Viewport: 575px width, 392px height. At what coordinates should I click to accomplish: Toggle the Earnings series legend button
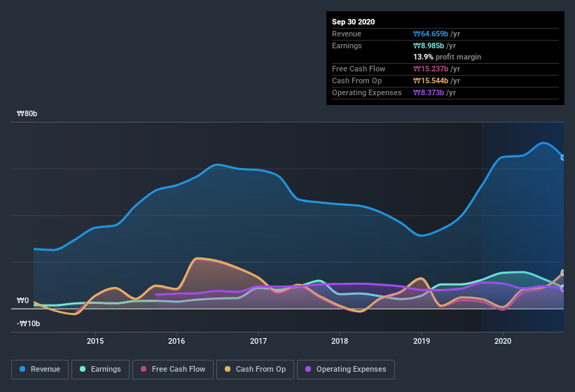[x=100, y=369]
